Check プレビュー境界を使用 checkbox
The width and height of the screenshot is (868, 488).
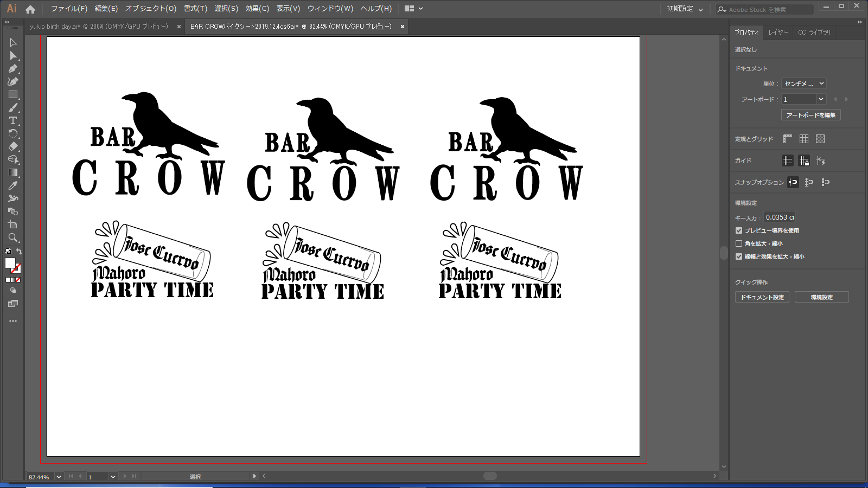click(739, 230)
